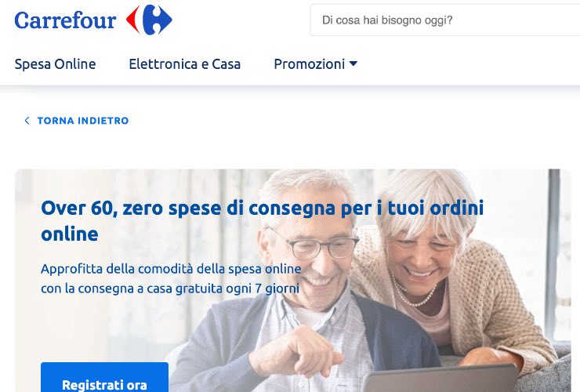Viewport: 580px width, 392px height.
Task: Click the Registrati ora button
Action: point(105,377)
